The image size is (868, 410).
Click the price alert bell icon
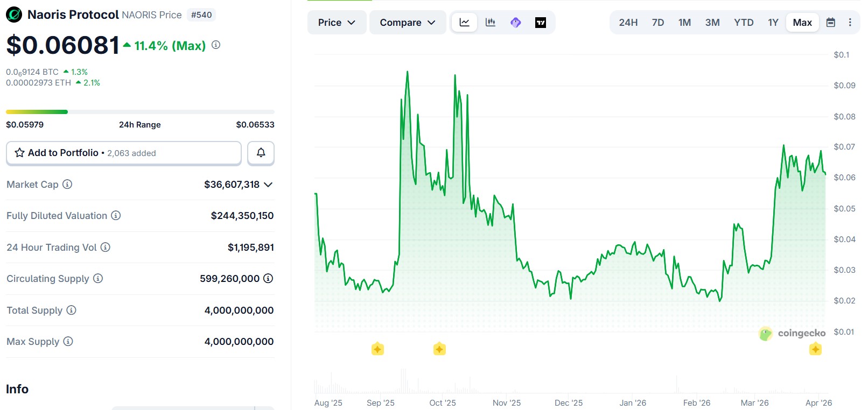pyautogui.click(x=261, y=153)
